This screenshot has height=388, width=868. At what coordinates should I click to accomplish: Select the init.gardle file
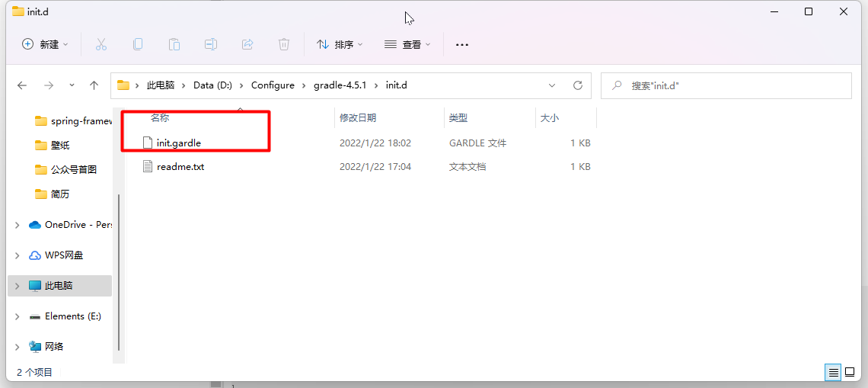pos(179,143)
